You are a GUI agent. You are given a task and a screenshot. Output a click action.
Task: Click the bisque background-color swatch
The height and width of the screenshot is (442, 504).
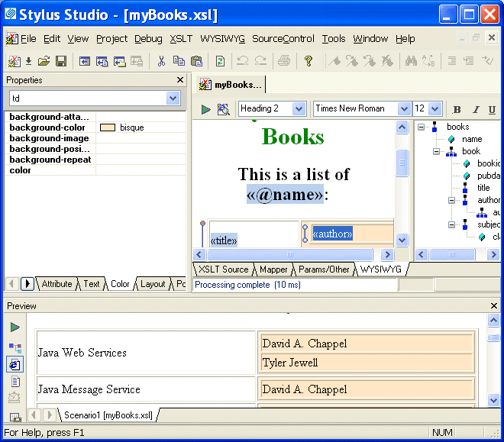tap(108, 127)
